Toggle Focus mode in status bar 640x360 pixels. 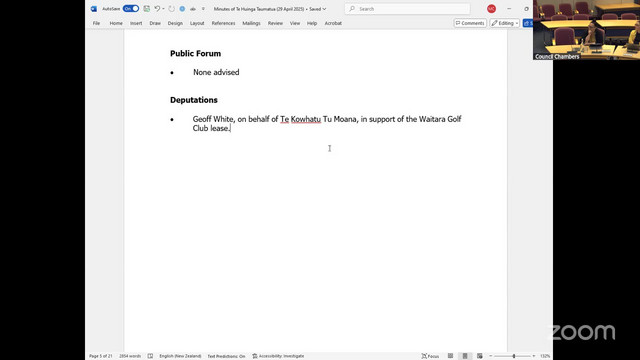click(430, 356)
